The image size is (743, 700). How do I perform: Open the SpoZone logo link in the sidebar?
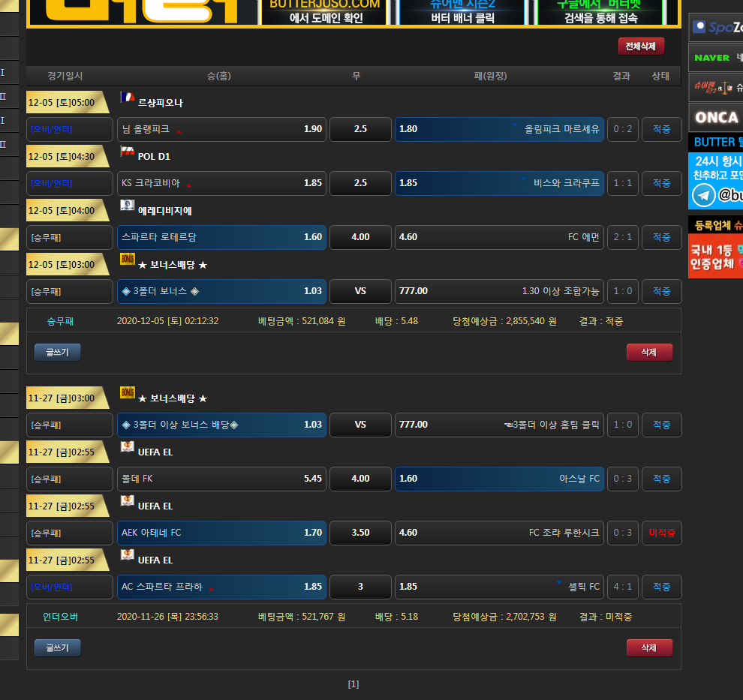(x=715, y=27)
